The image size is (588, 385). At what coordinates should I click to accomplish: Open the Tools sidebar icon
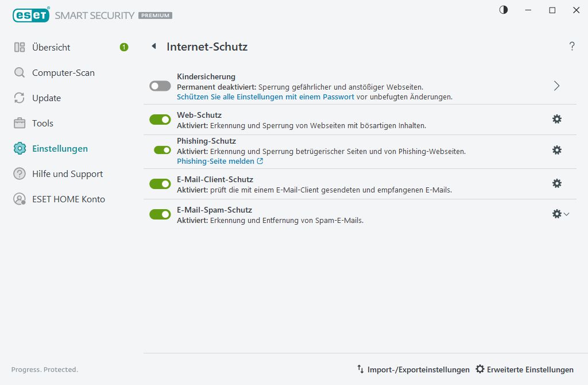(19, 123)
